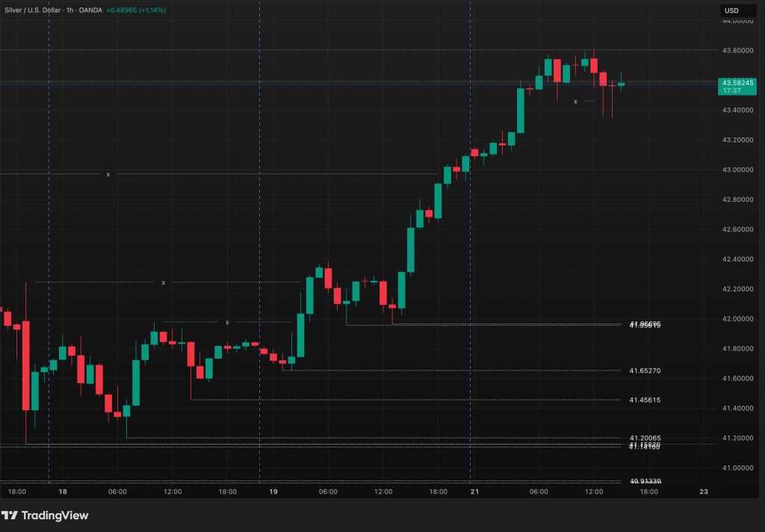This screenshot has height=532, width=765.
Task: Select the 41.65270 horizontal level label
Action: point(644,371)
